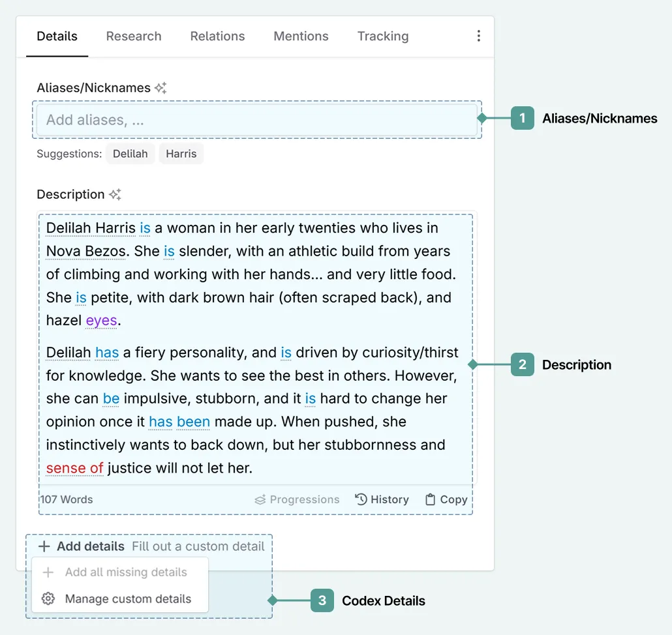Go to the Mentions tab

pyautogui.click(x=301, y=37)
